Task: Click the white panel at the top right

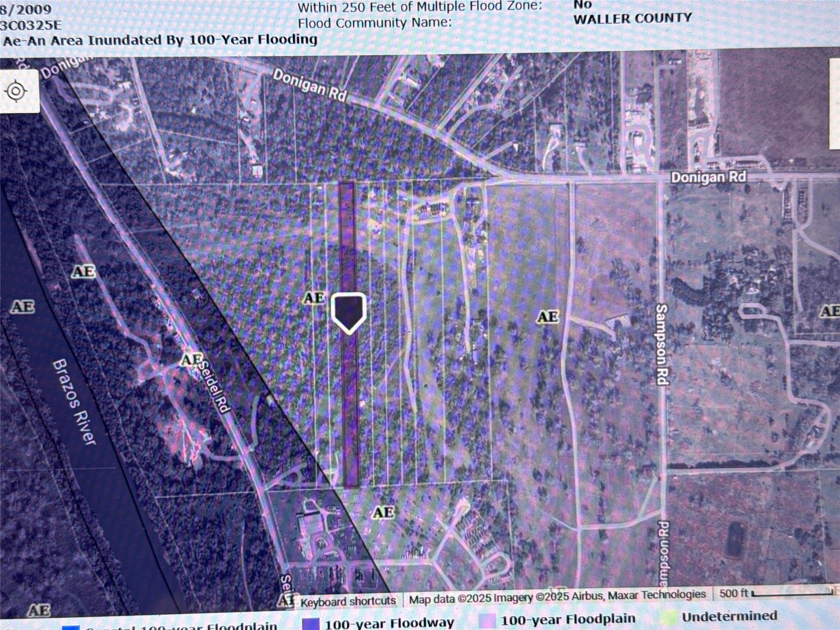Action: tap(834, 104)
